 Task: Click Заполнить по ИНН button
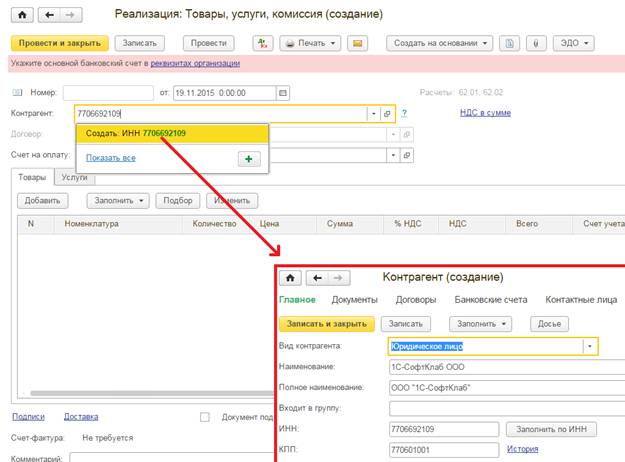(551, 429)
